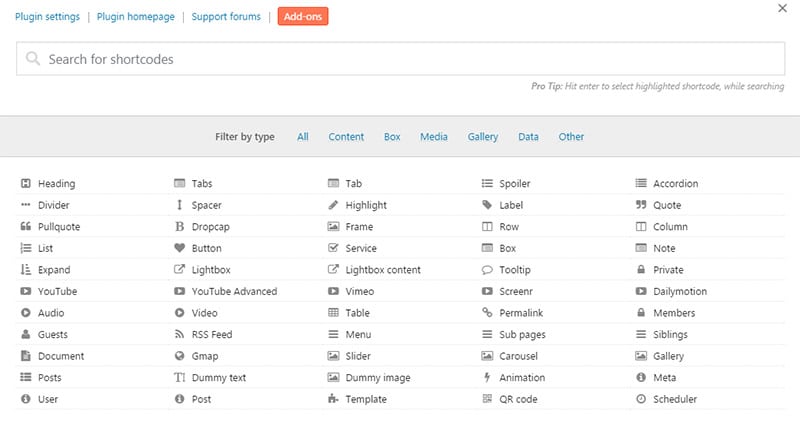The image size is (800, 425).
Task: Focus the Search for shortcodes field
Action: (x=400, y=59)
